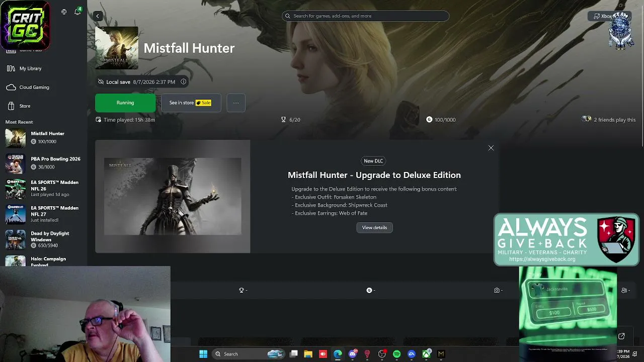This screenshot has height=362, width=644.
Task: Click the camera captures icon in lower bar
Action: click(x=497, y=290)
